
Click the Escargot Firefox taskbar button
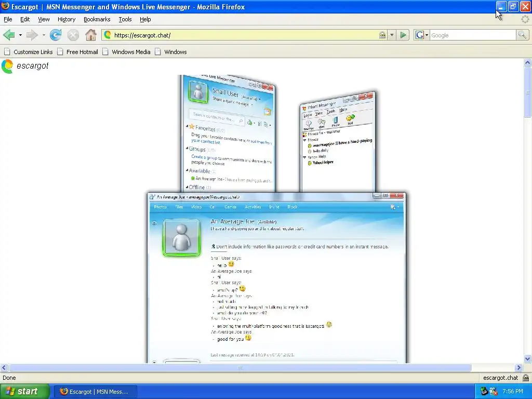click(x=96, y=392)
